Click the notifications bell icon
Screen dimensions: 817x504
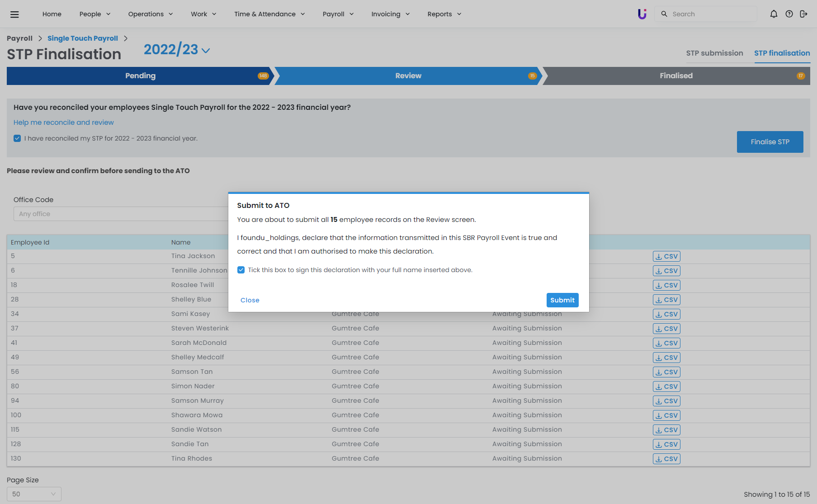774,14
